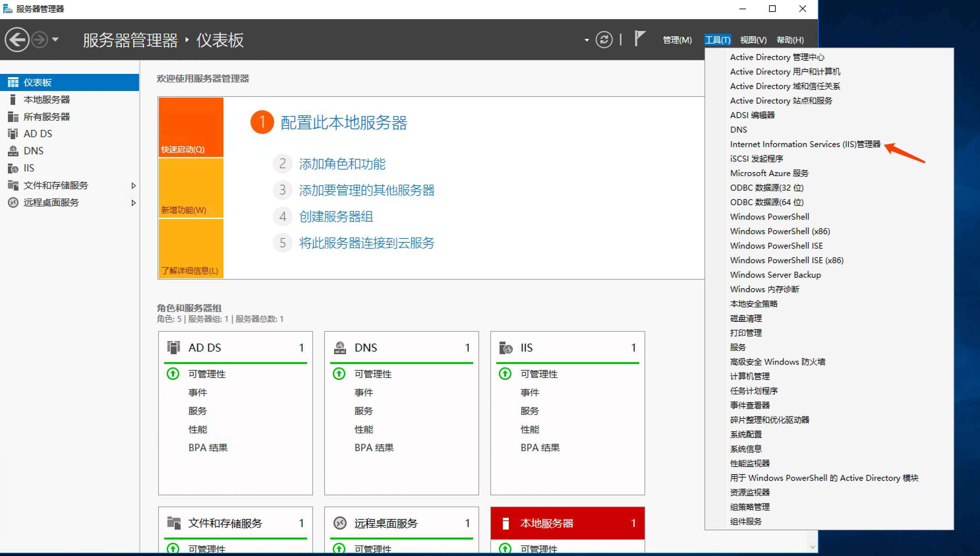Click green 可管理性 status icon in DNS tile
This screenshot has width=980, height=556.
(x=339, y=373)
